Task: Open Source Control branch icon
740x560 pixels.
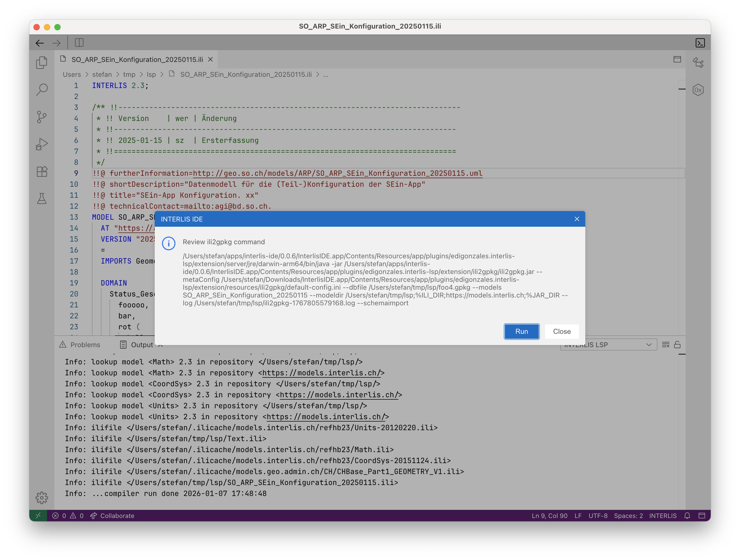Action: pyautogui.click(x=42, y=117)
